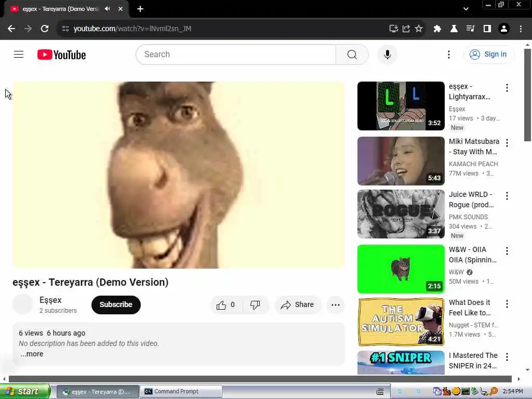Share this page from address bar
This screenshot has width=532, height=399.
click(406, 29)
